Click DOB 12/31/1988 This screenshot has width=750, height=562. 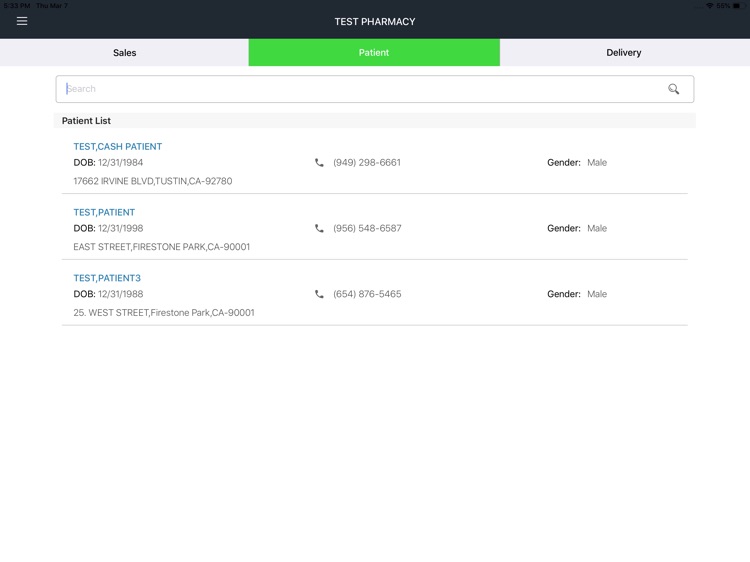[108, 294]
